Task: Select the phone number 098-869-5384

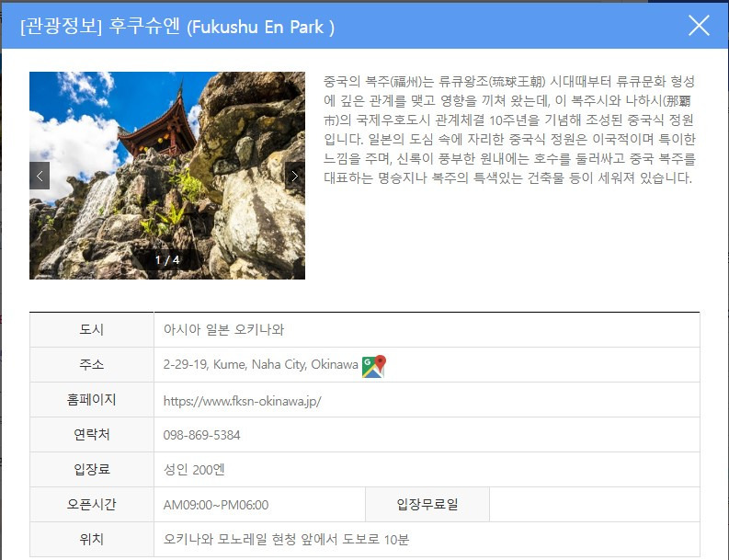Action: point(201,435)
